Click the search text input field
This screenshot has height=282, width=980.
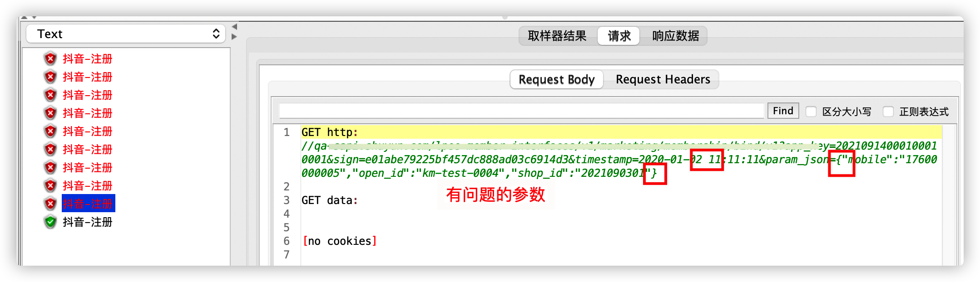[x=522, y=111]
